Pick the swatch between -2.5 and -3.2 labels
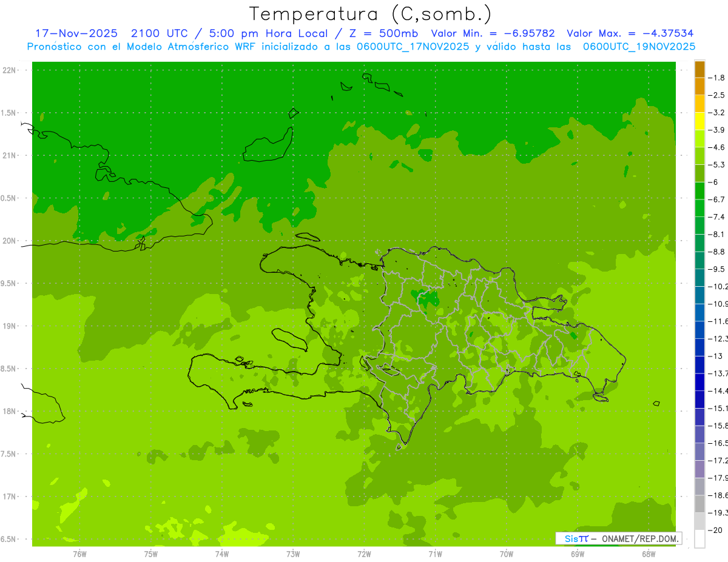 [699, 104]
